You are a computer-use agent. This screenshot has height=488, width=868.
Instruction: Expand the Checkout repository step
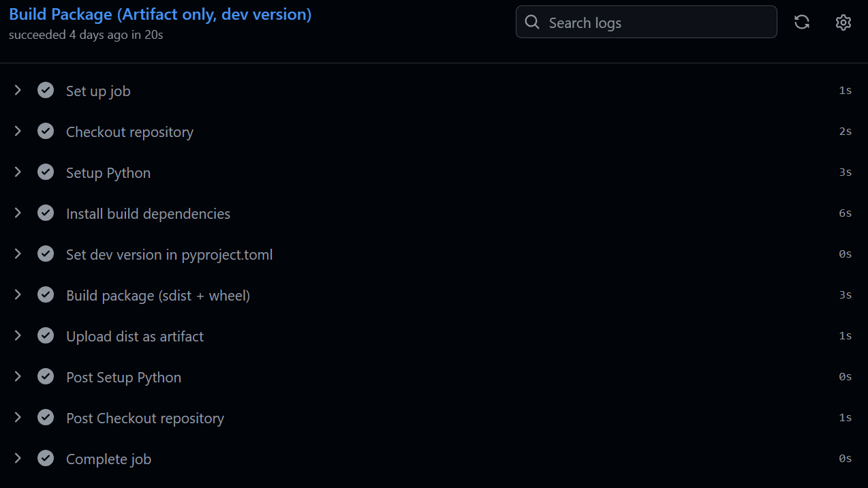pos(18,131)
